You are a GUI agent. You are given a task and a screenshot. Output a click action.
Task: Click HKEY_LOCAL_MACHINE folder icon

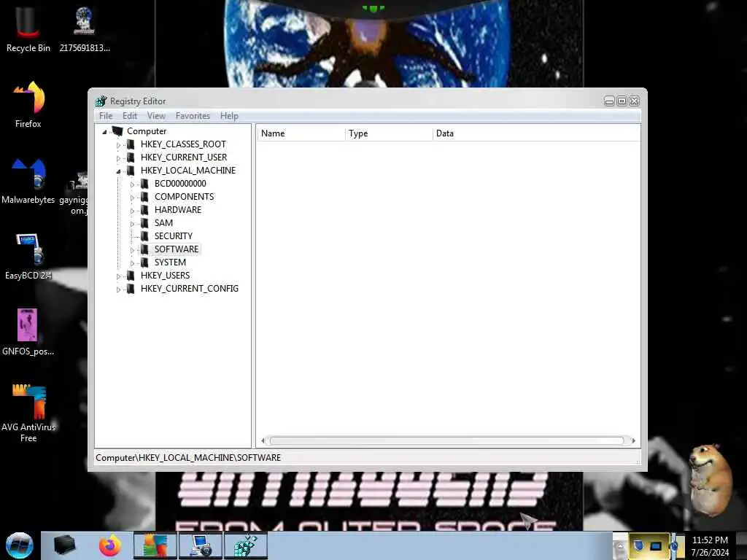click(x=131, y=171)
